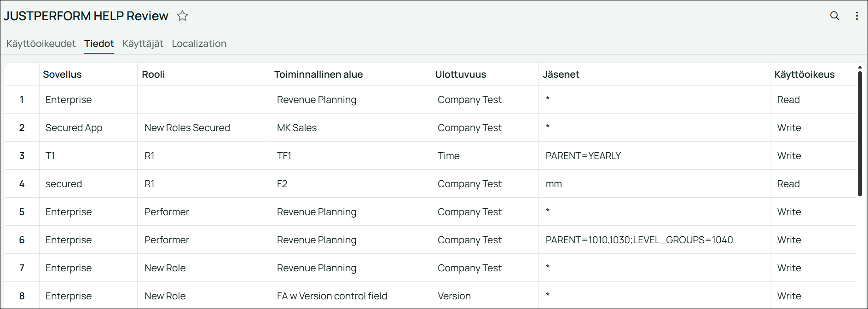
Task: Select row number 2
Action: tap(22, 128)
